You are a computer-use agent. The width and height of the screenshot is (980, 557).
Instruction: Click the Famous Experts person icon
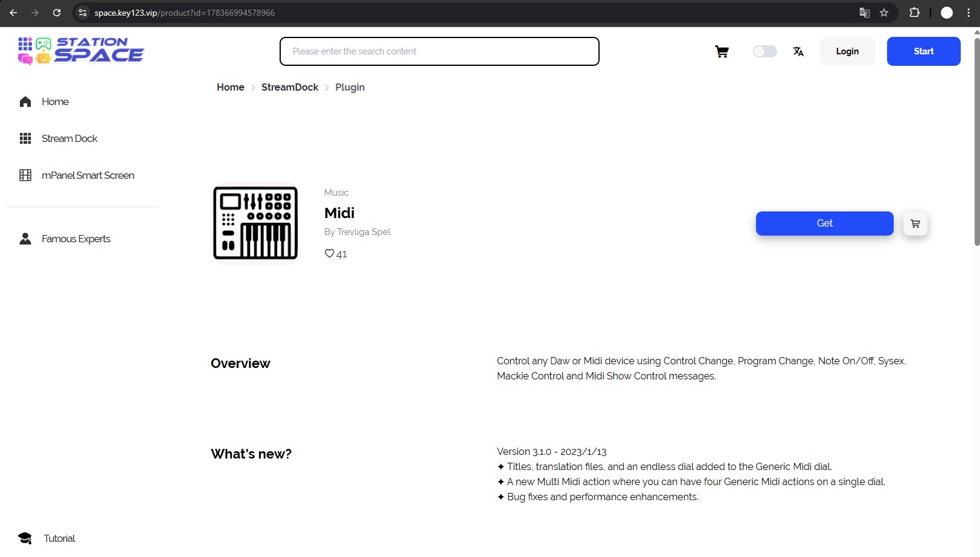click(x=25, y=239)
